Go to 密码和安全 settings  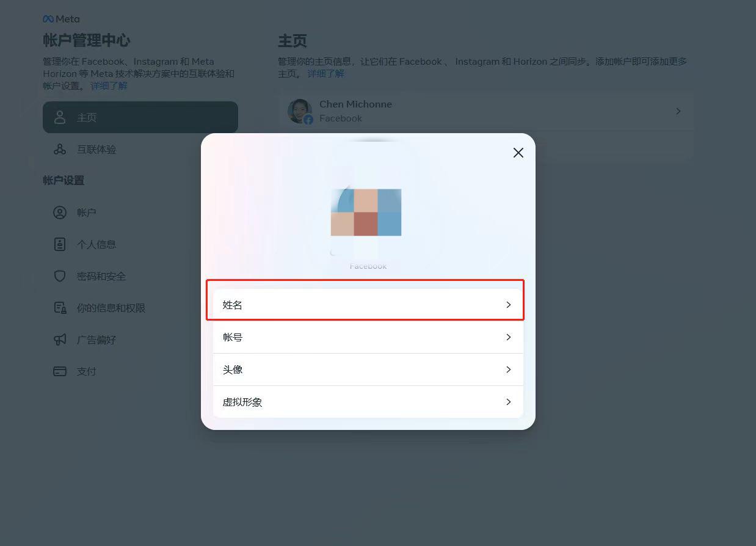click(x=101, y=276)
